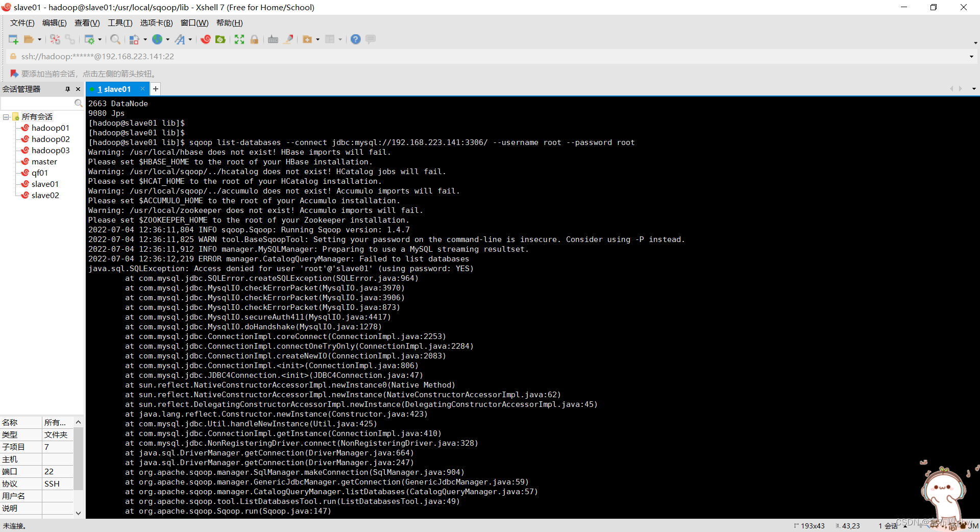980x532 pixels.
Task: Select the highlight pen toolbar icon
Action: tap(289, 39)
